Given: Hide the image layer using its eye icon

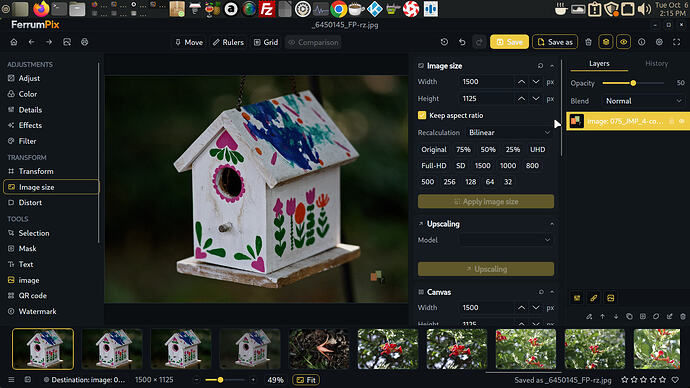Looking at the screenshot, I should (682, 121).
